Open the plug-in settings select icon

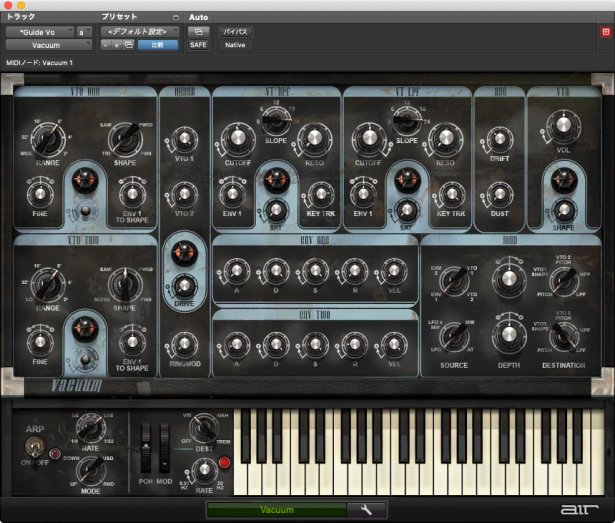click(129, 45)
